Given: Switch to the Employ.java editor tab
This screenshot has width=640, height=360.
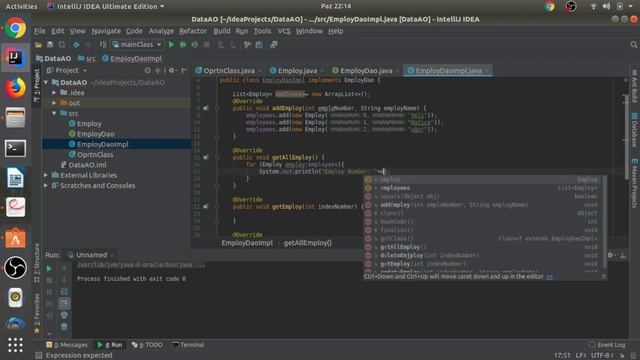Looking at the screenshot, I should (x=297, y=71).
